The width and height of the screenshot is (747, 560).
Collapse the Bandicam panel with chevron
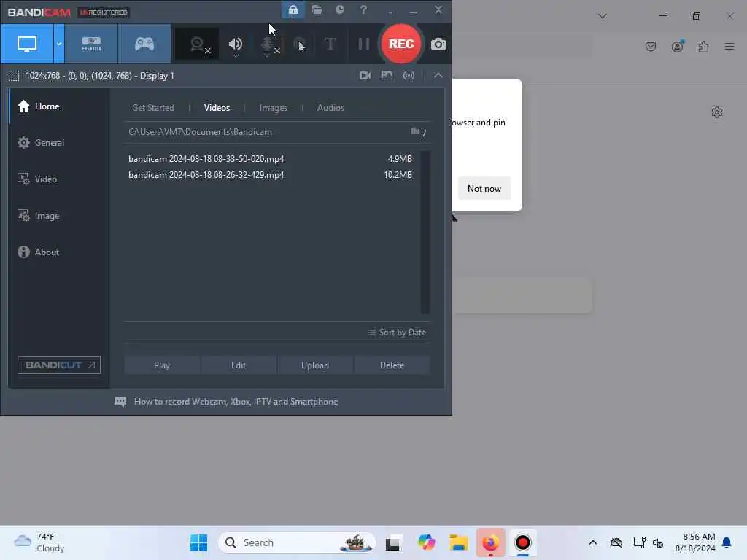(438, 75)
